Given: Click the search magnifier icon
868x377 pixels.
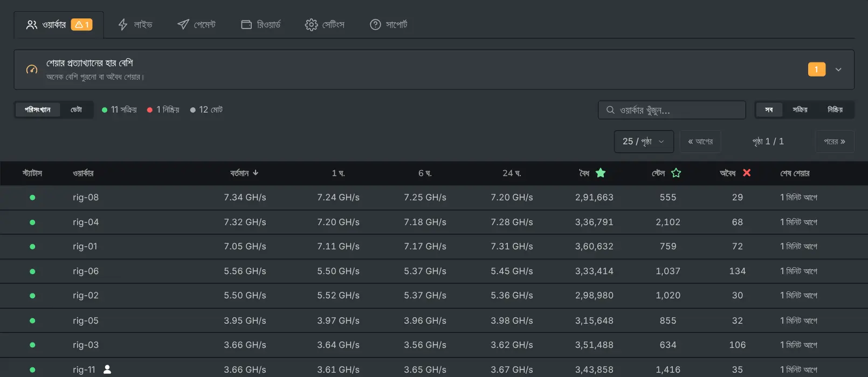Looking at the screenshot, I should [610, 110].
